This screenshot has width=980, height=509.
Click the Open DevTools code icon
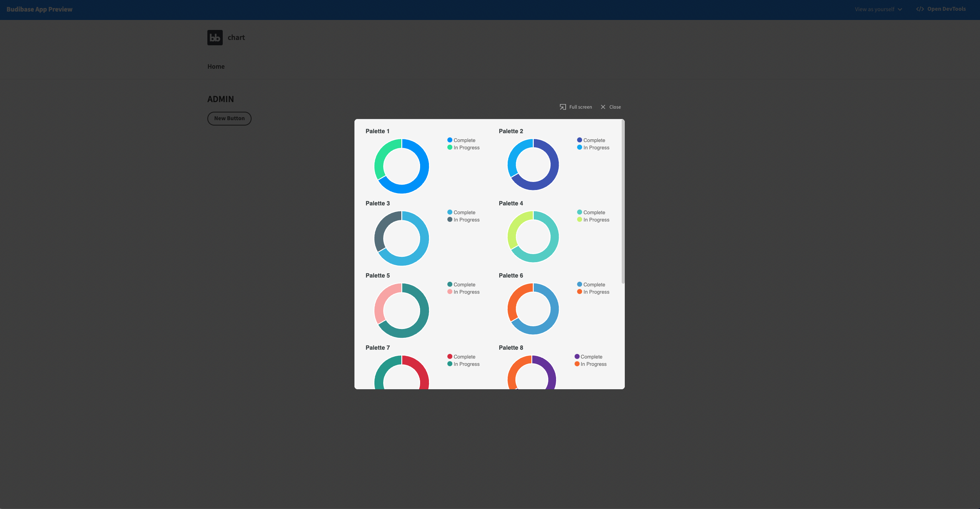(920, 9)
